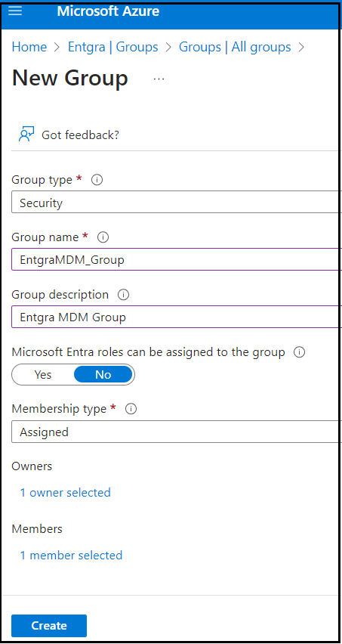This screenshot has height=644, width=342.
Task: Show Entra roles info tooltip icon
Action: 300,352
